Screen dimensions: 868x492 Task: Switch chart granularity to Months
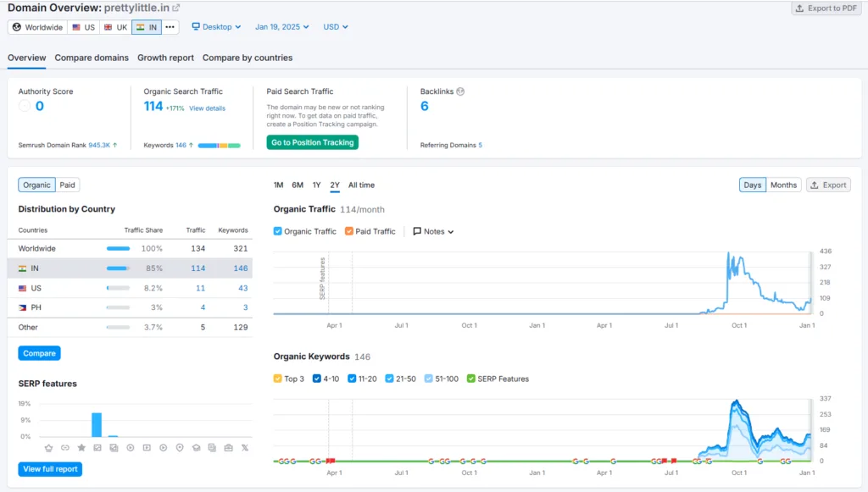point(783,185)
